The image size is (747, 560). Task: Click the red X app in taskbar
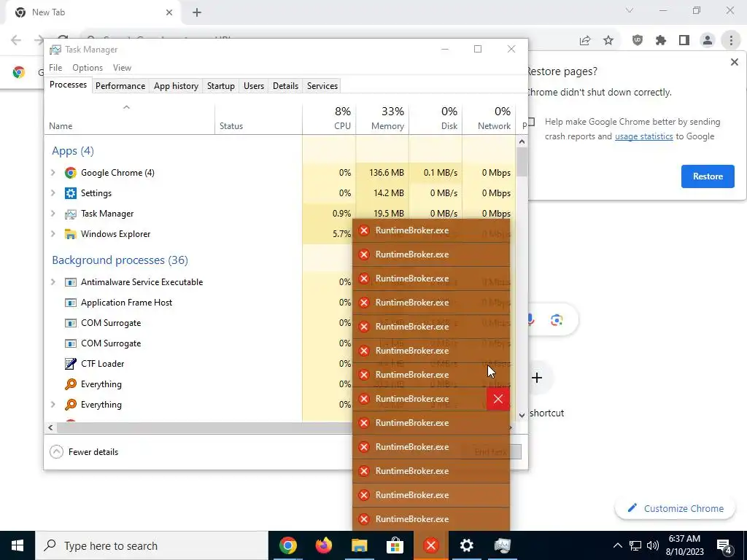pyautogui.click(x=430, y=545)
